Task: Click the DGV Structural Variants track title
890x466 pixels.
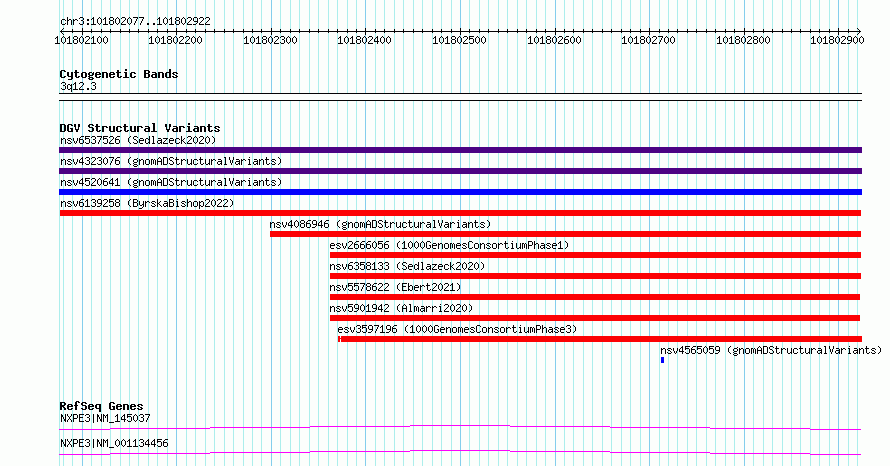Action: pos(140,128)
